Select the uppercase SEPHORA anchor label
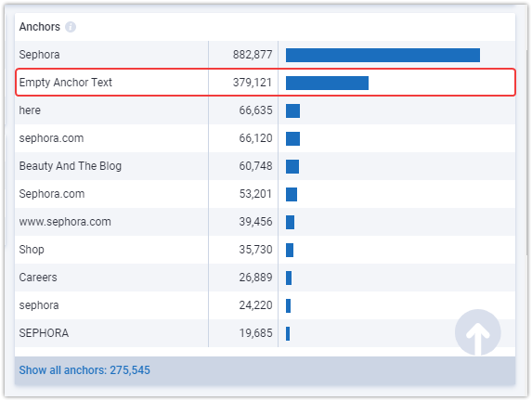The width and height of the screenshot is (532, 401). tap(44, 333)
